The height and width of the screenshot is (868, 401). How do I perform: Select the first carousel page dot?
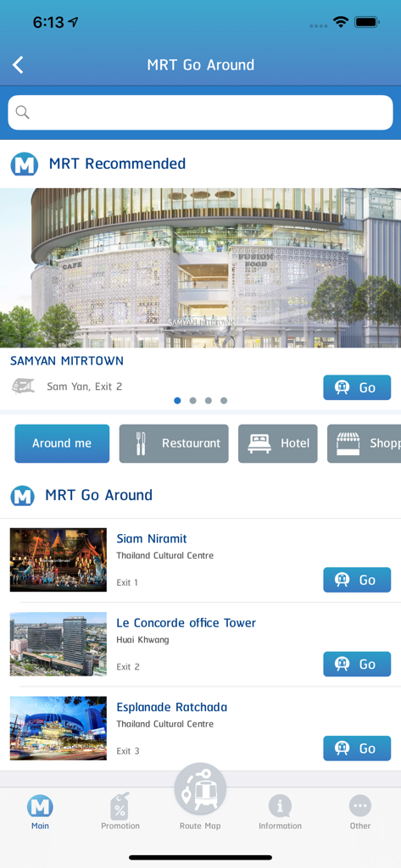click(x=177, y=400)
